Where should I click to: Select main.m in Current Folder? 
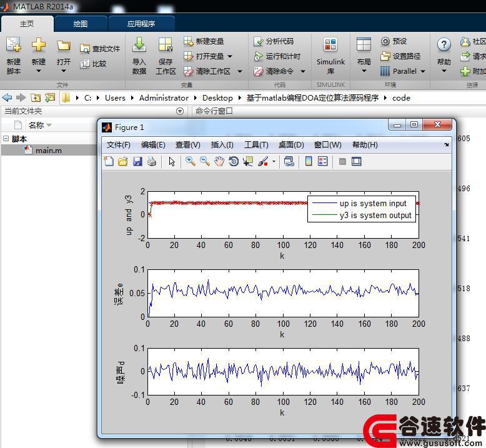pyautogui.click(x=49, y=151)
